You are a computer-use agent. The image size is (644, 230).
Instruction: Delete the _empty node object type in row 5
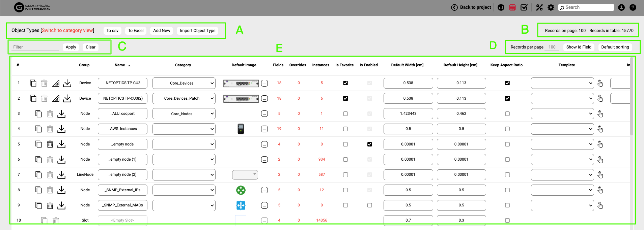coord(50,144)
